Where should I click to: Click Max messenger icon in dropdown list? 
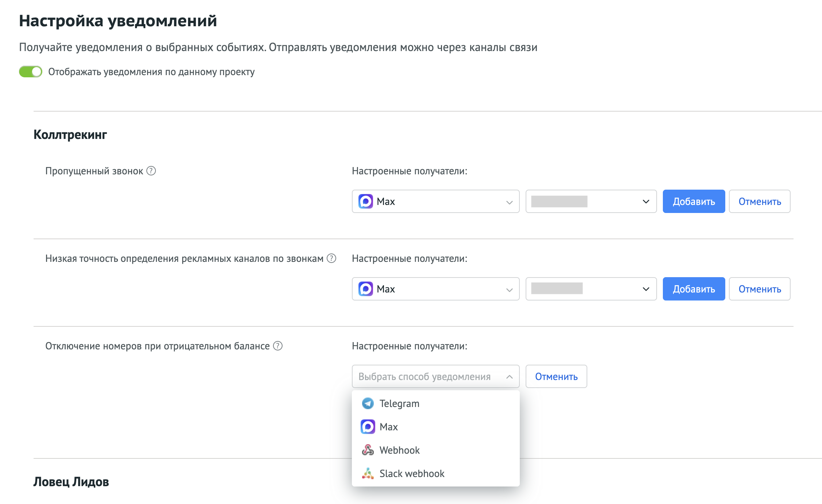pyautogui.click(x=368, y=427)
